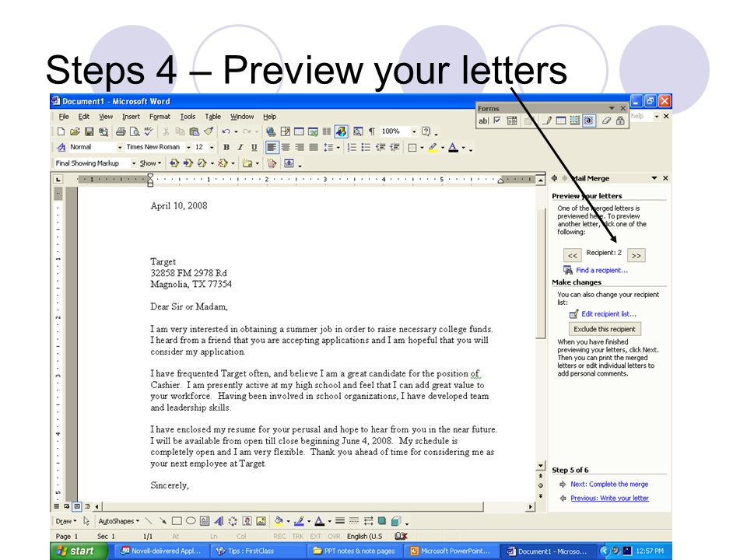Open the AutoShapes dropdown
This screenshot has width=747, height=560.
(x=118, y=521)
